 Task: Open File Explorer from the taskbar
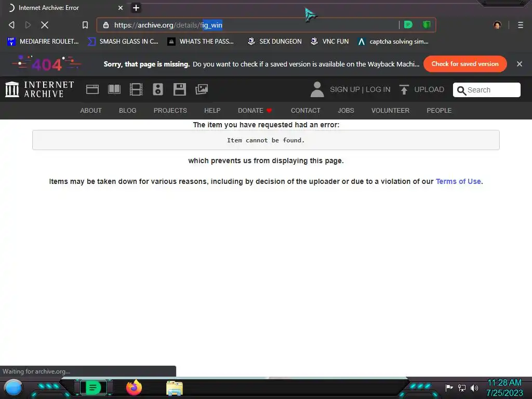(x=175, y=388)
